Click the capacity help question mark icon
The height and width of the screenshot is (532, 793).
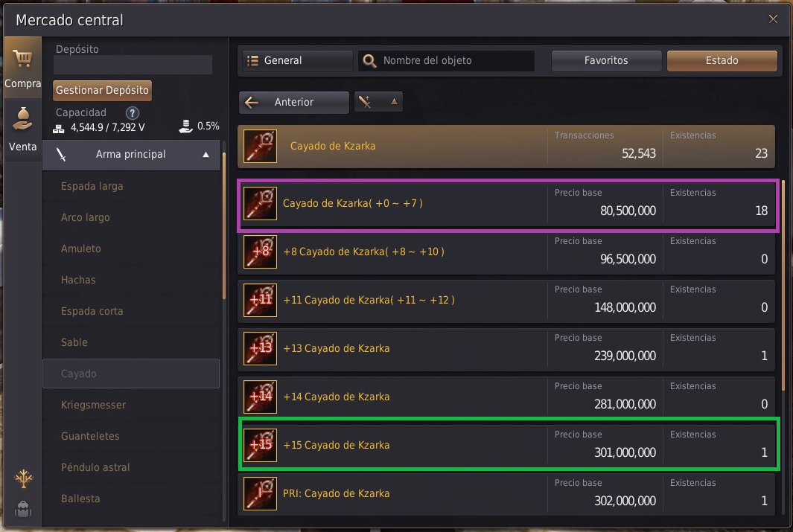[132, 112]
